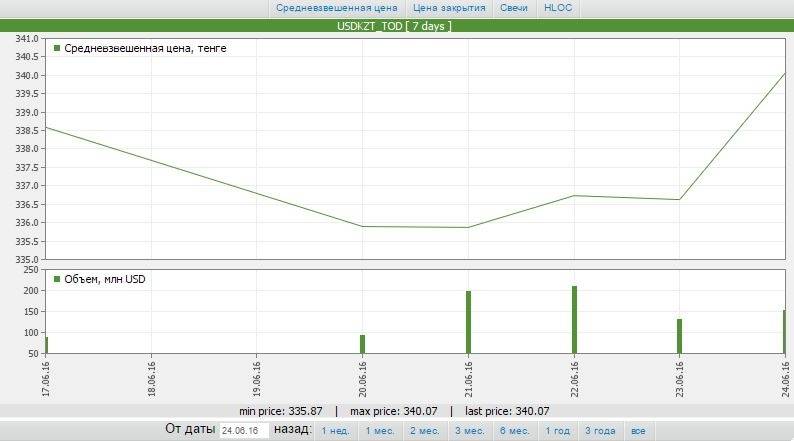Image resolution: width=794 pixels, height=441 pixels.
Task: Click the 23.06.16 volume bar
Action: 679,336
